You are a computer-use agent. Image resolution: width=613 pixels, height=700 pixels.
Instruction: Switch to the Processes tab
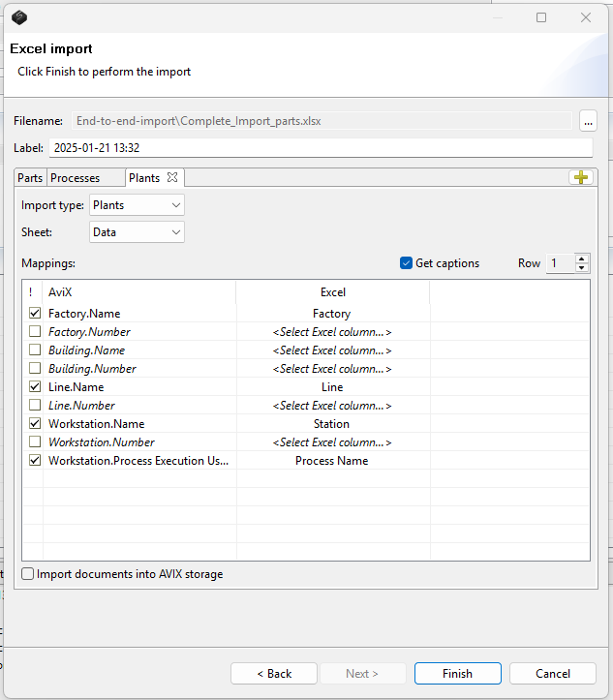(x=76, y=178)
